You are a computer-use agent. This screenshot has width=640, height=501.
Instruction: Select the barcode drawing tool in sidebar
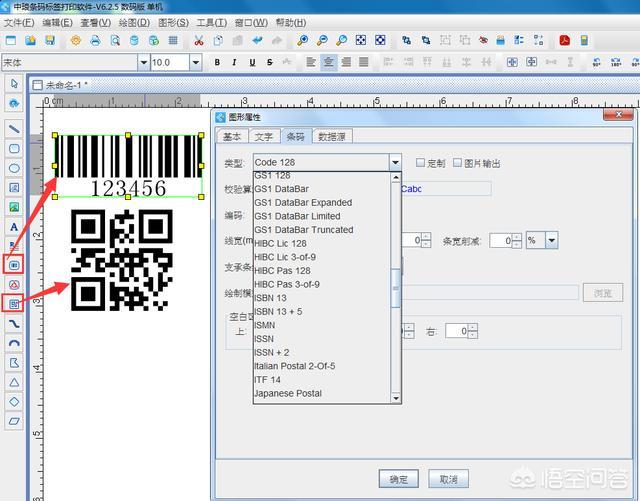(14, 265)
